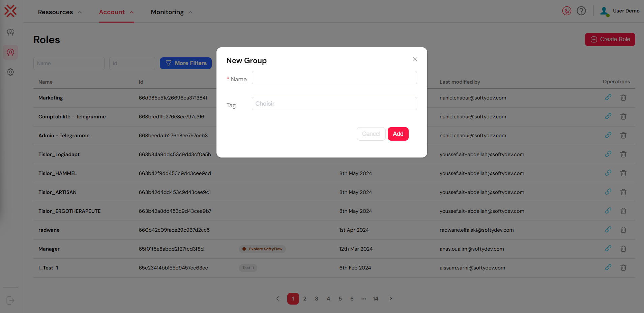Viewport: 644px width, 313px height.
Task: Click the Create Role button
Action: 610,39
